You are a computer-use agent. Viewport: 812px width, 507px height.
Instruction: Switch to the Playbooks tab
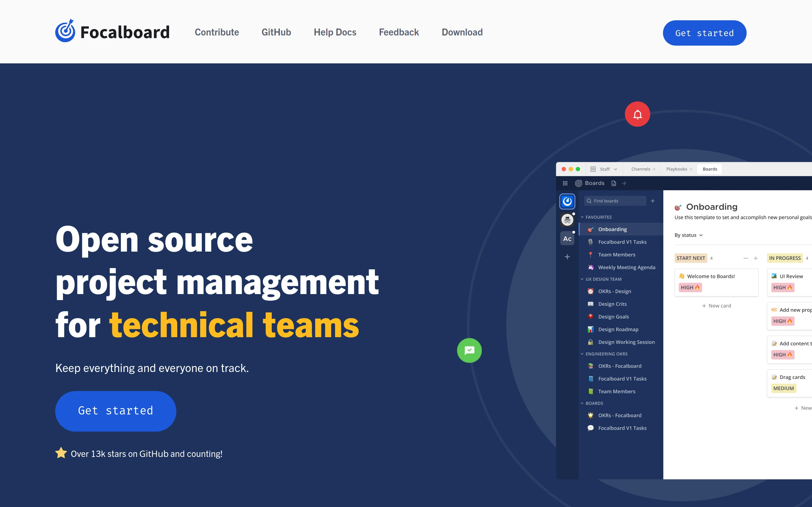[676, 169]
